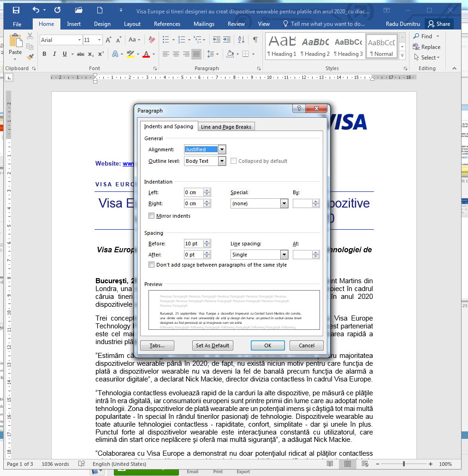Viewport: 468px width, 476px height.
Task: Click the Tabs... button
Action: 157,345
